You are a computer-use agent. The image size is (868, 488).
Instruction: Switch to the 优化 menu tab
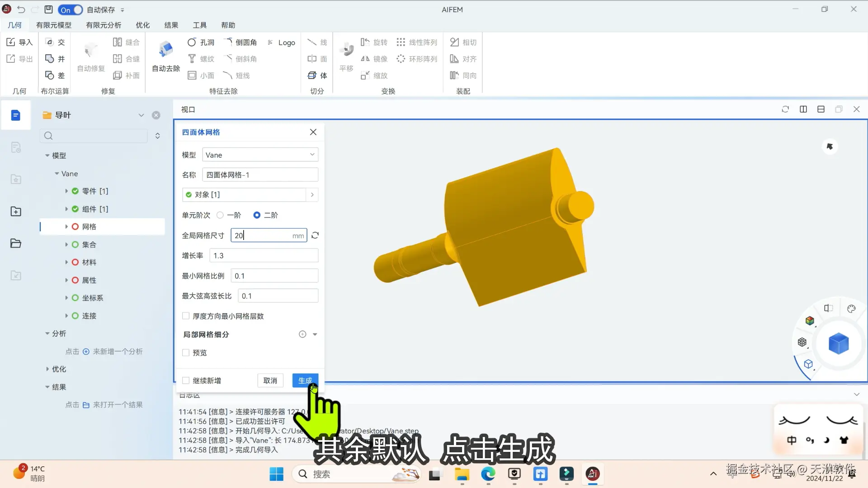(x=142, y=25)
